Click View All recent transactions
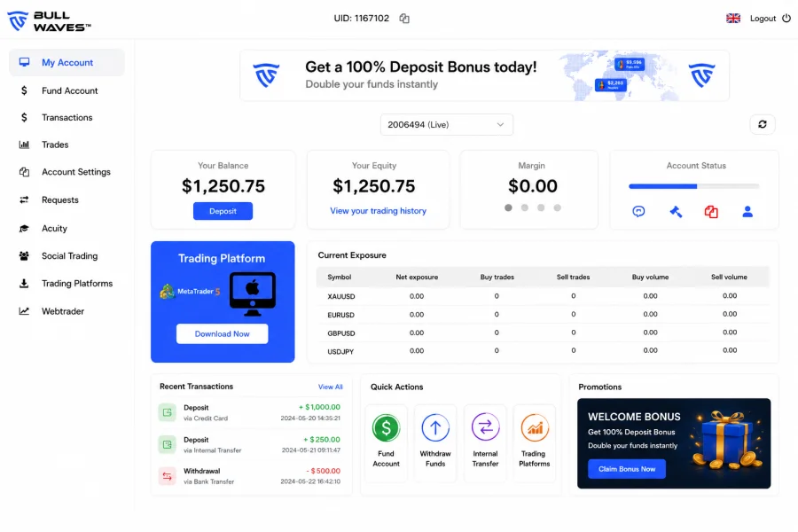The width and height of the screenshot is (798, 532). pyautogui.click(x=331, y=387)
